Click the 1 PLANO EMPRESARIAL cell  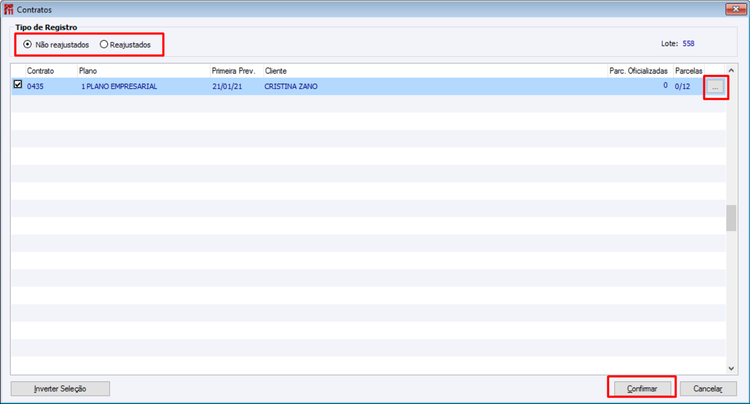(119, 87)
